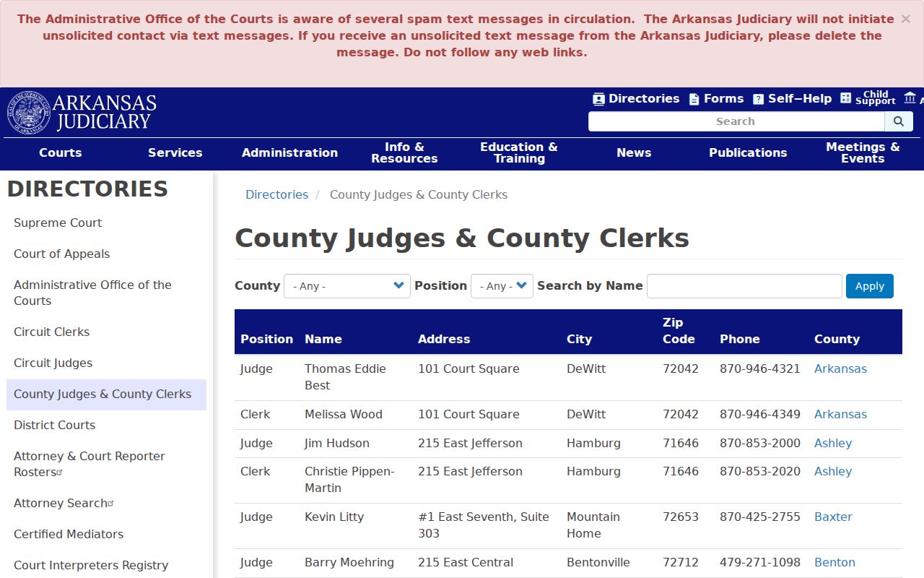Click the name Barry Moehring
This screenshot has width=924, height=578.
pos(349,562)
